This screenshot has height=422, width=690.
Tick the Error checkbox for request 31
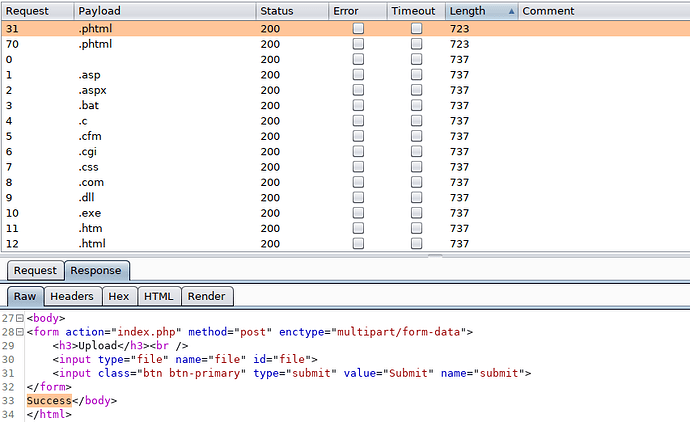tap(358, 29)
